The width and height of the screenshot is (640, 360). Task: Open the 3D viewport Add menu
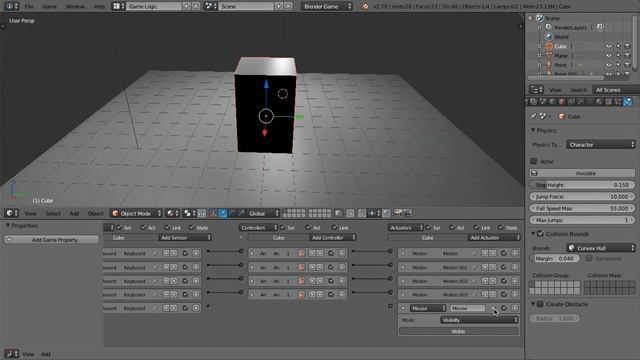tap(74, 213)
